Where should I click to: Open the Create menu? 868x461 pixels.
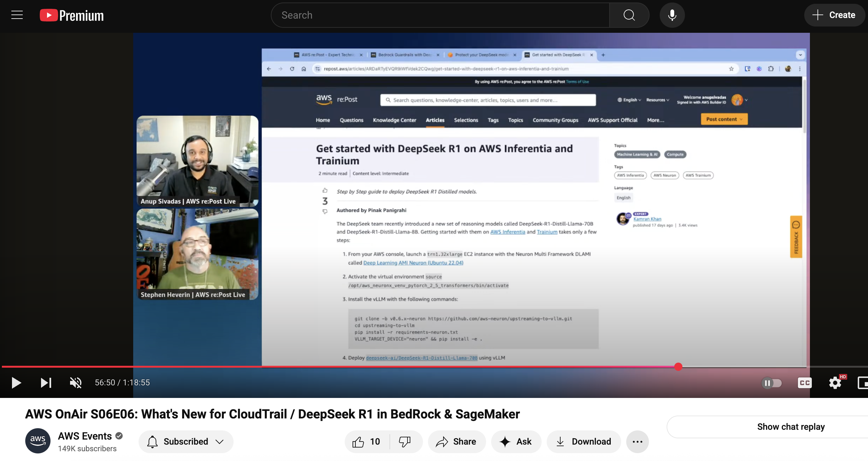tap(834, 15)
